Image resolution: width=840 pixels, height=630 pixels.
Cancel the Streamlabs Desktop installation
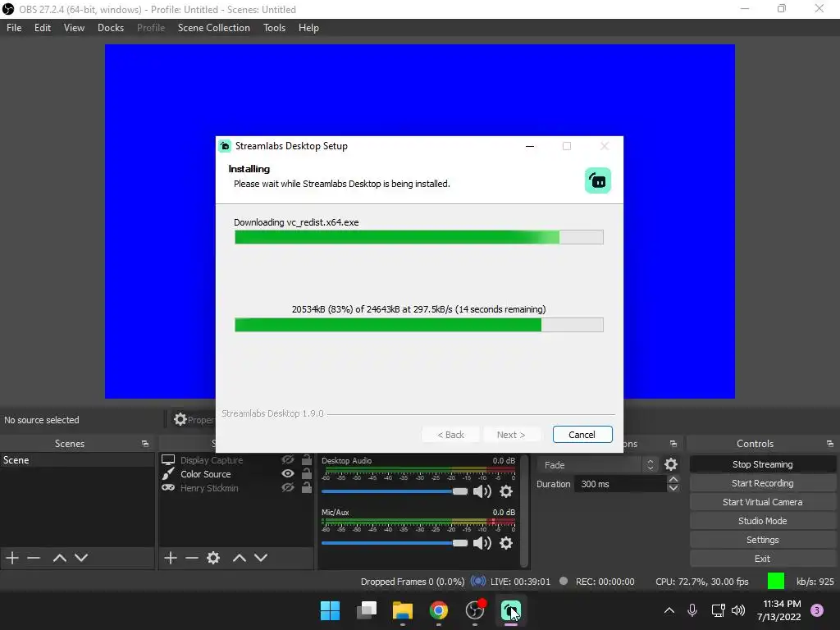tap(582, 435)
